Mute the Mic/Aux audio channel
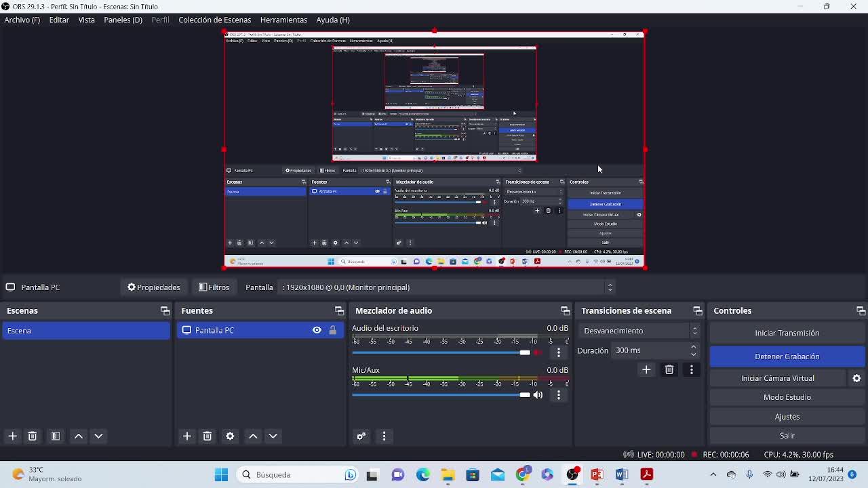 (x=538, y=394)
